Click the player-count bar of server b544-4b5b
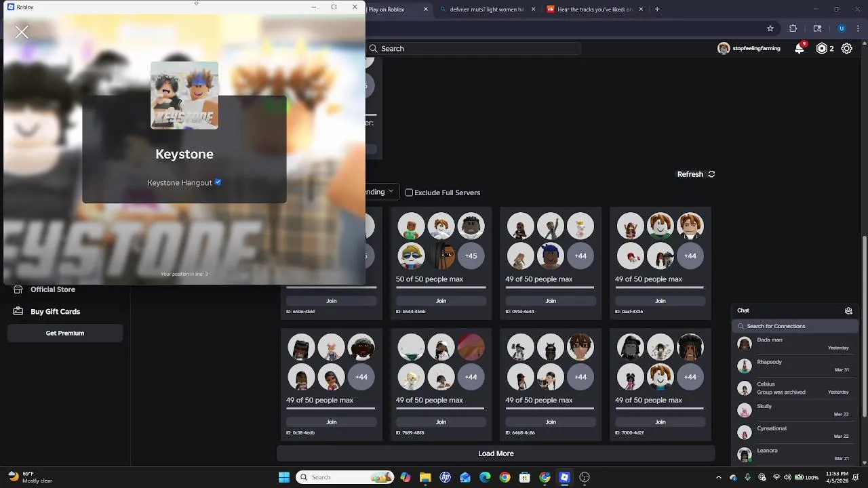Viewport: 868px width, 488px height. tap(441, 288)
